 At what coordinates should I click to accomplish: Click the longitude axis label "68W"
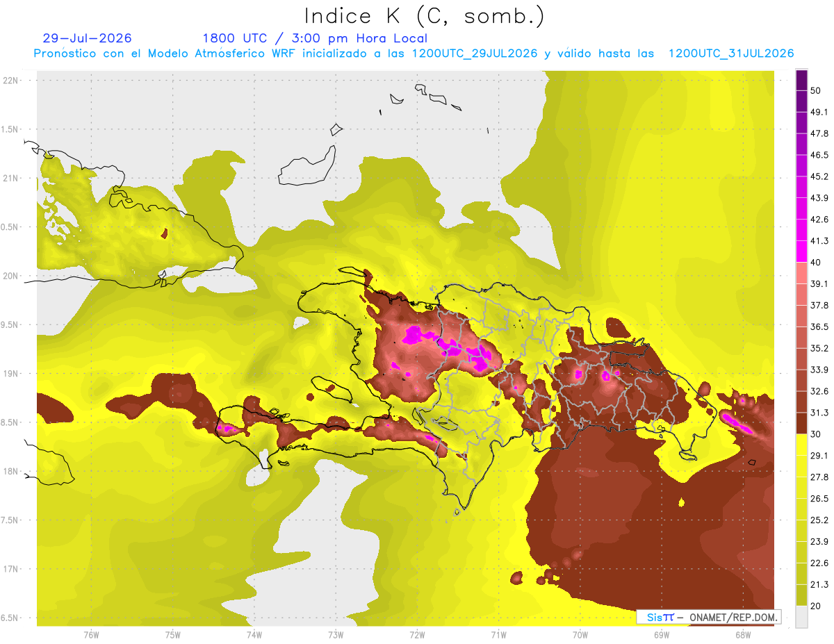(742, 634)
